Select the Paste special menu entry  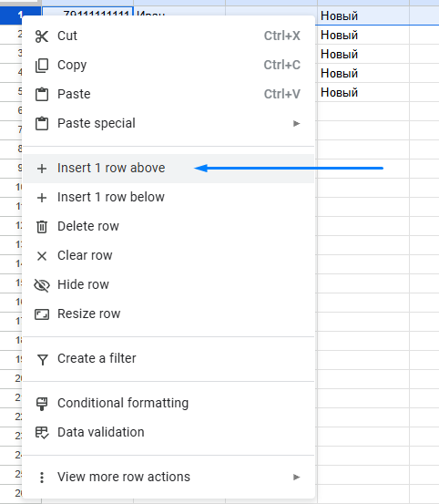click(168, 123)
